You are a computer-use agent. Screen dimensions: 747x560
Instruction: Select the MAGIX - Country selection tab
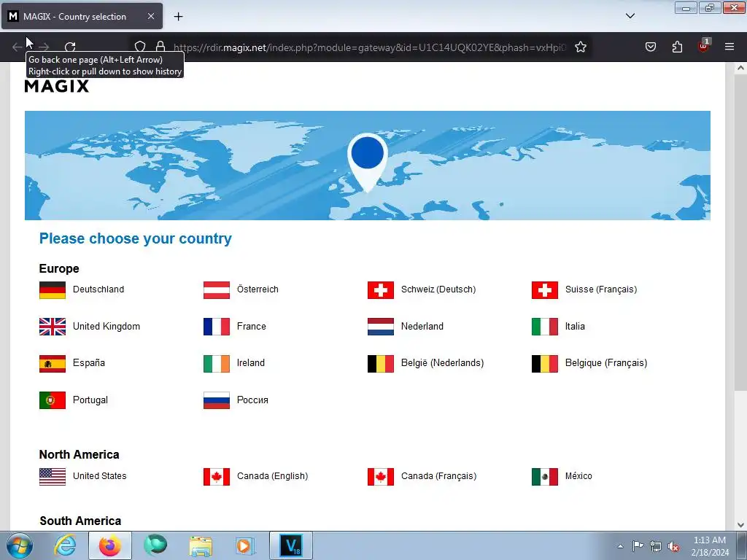82,16
